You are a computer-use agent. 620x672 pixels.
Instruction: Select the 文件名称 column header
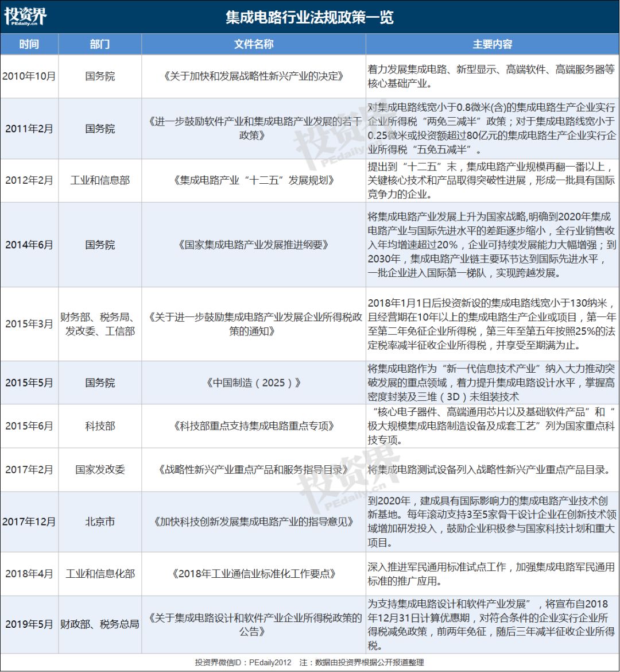(253, 45)
